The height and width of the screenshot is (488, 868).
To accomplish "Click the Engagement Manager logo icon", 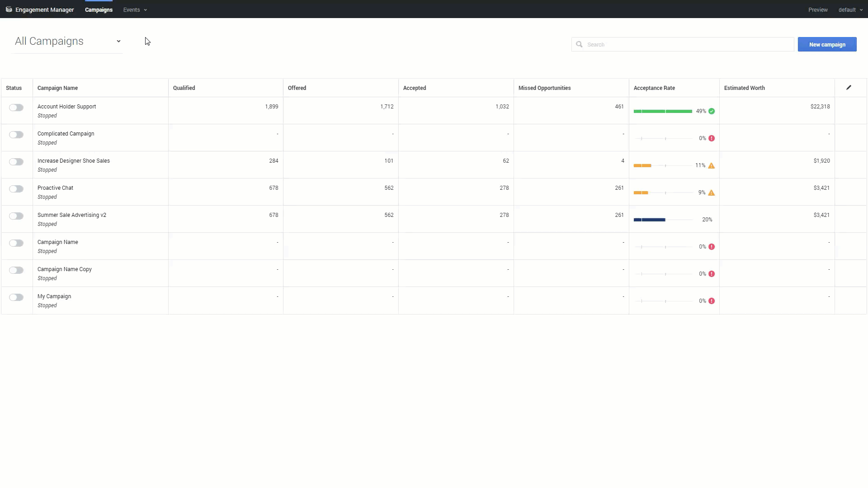I will click(9, 9).
